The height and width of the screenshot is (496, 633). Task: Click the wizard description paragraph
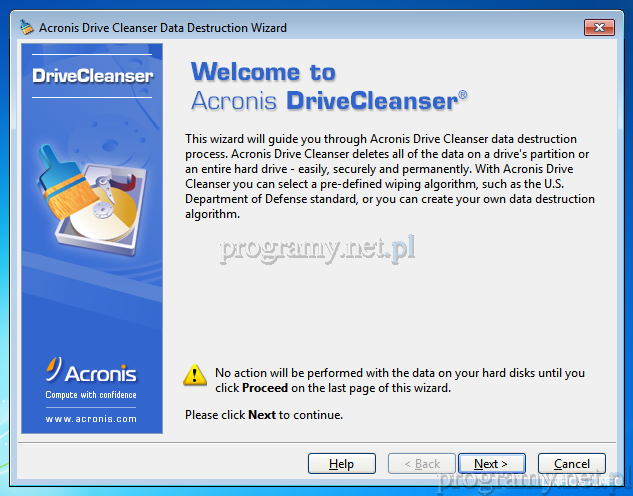(390, 176)
